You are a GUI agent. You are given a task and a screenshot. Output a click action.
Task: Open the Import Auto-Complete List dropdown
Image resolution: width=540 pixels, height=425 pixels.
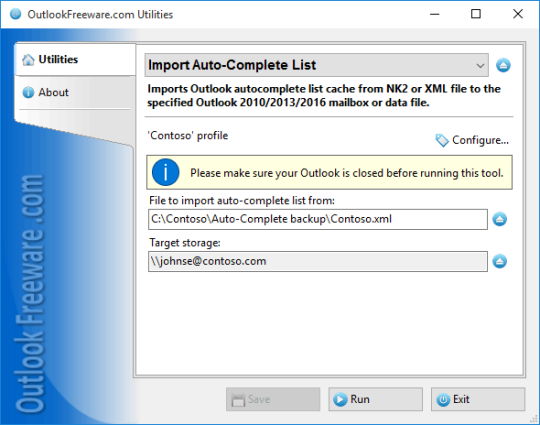(316, 65)
